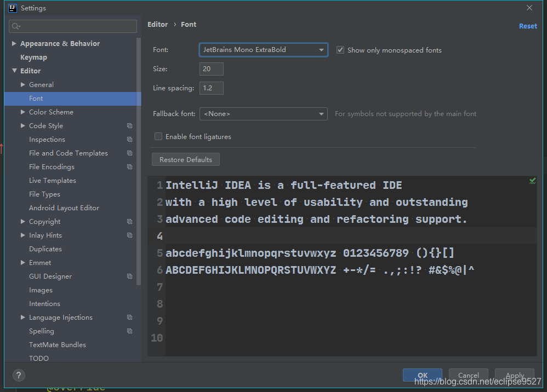This screenshot has height=392, width=547.
Task: Collapse the Editor section
Action: click(x=14, y=71)
